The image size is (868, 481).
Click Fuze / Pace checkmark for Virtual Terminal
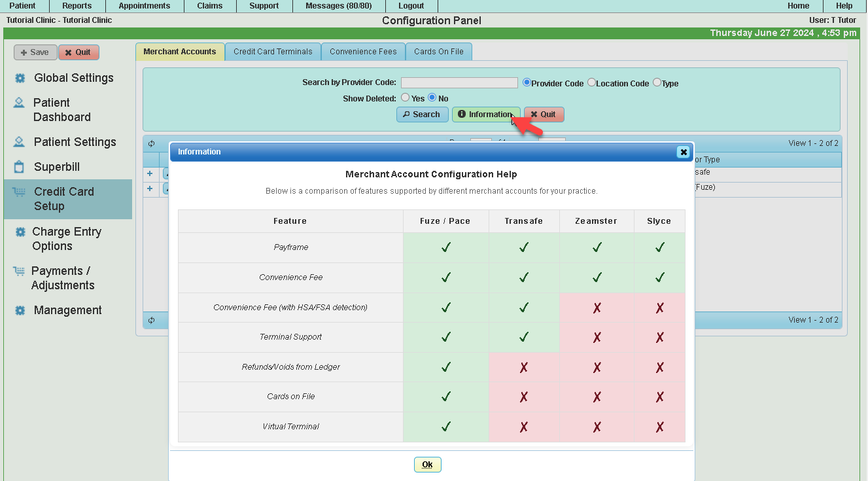pyautogui.click(x=446, y=427)
